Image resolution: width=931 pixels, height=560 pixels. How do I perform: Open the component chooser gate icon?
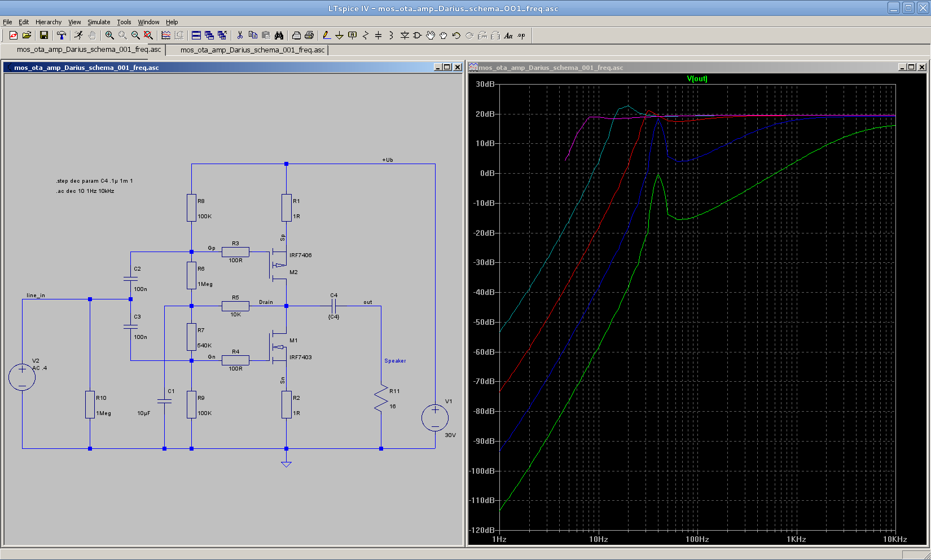point(418,35)
